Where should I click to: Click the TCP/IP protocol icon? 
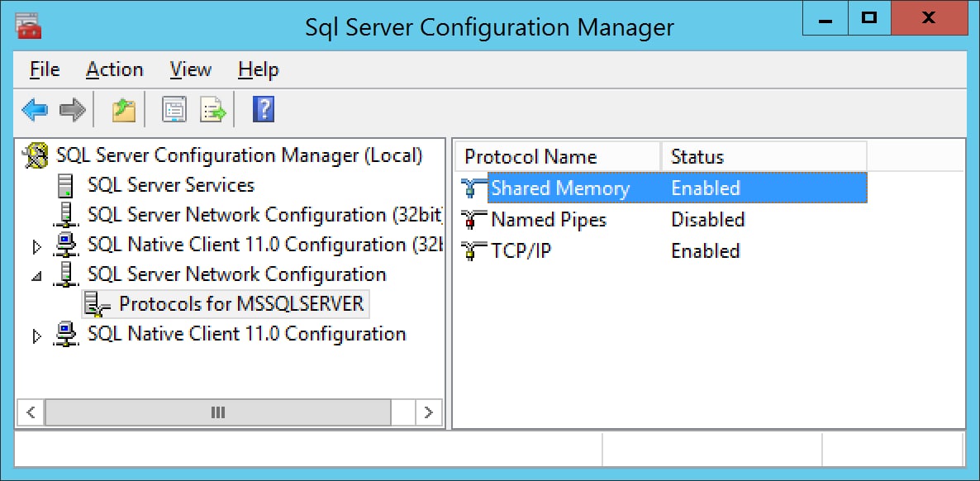(473, 250)
